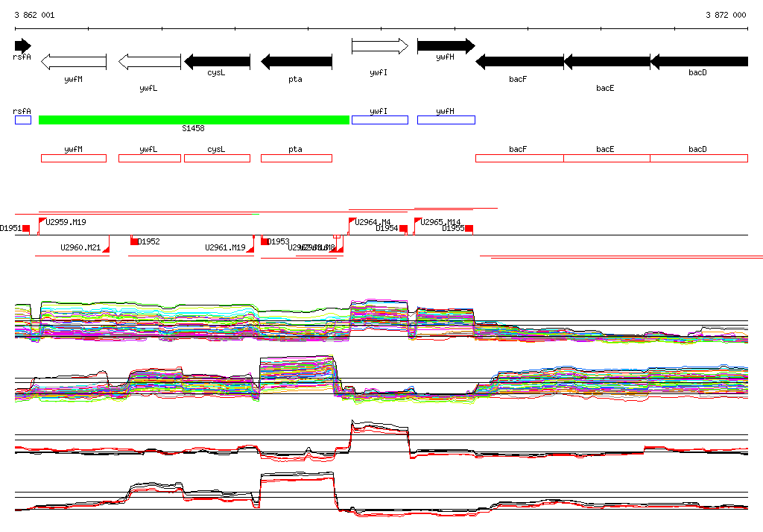Click the black ywfH gene arrow
Image resolution: width=763 pixels, height=532 pixels.
(x=445, y=46)
